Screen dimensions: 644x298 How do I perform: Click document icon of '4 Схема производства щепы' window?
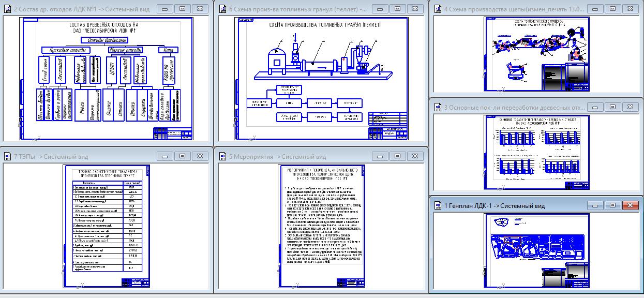tap(438, 9)
